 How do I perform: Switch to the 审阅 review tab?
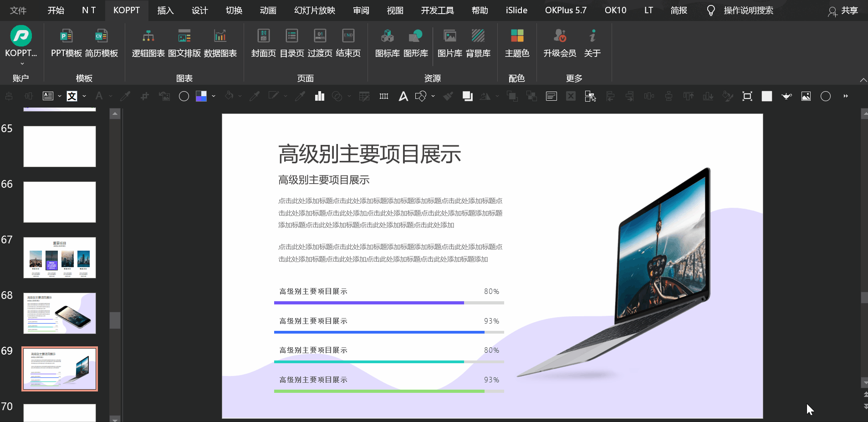click(x=361, y=10)
